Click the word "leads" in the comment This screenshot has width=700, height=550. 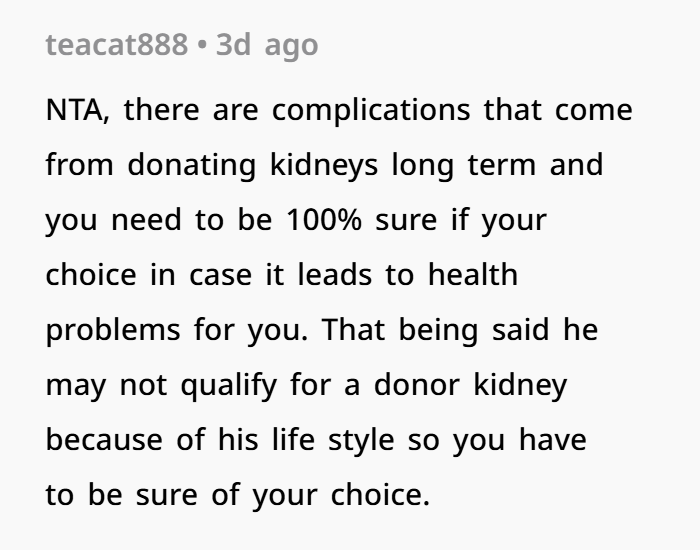(336, 275)
